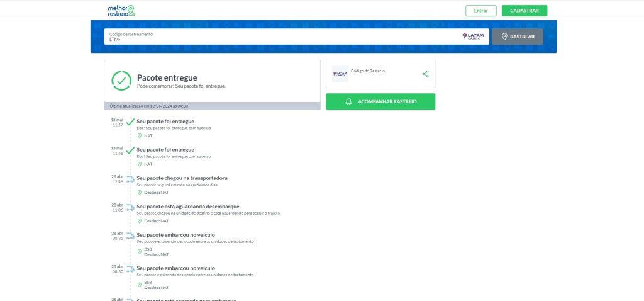Click the truck icon for the 11:06 event
644x301 pixels.
tap(130, 207)
